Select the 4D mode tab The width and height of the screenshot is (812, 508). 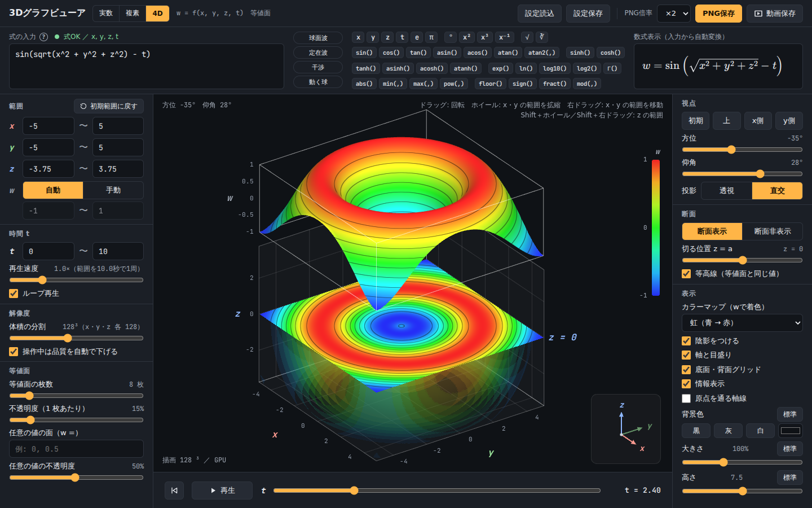(x=158, y=14)
